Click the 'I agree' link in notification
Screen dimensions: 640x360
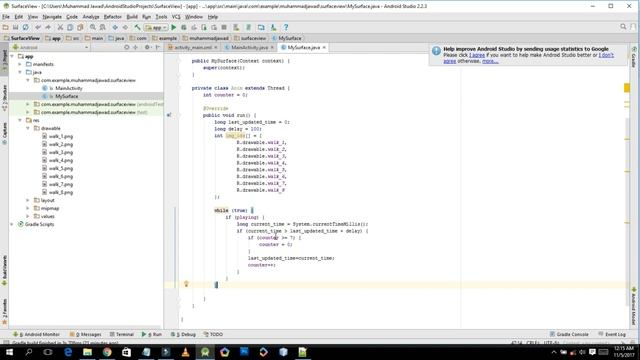pyautogui.click(x=477, y=55)
